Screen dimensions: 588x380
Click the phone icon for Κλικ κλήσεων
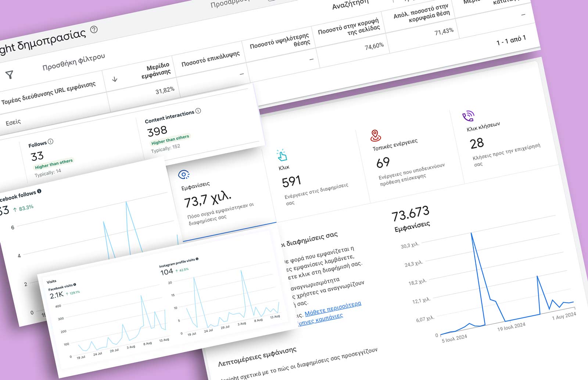pyautogui.click(x=468, y=116)
